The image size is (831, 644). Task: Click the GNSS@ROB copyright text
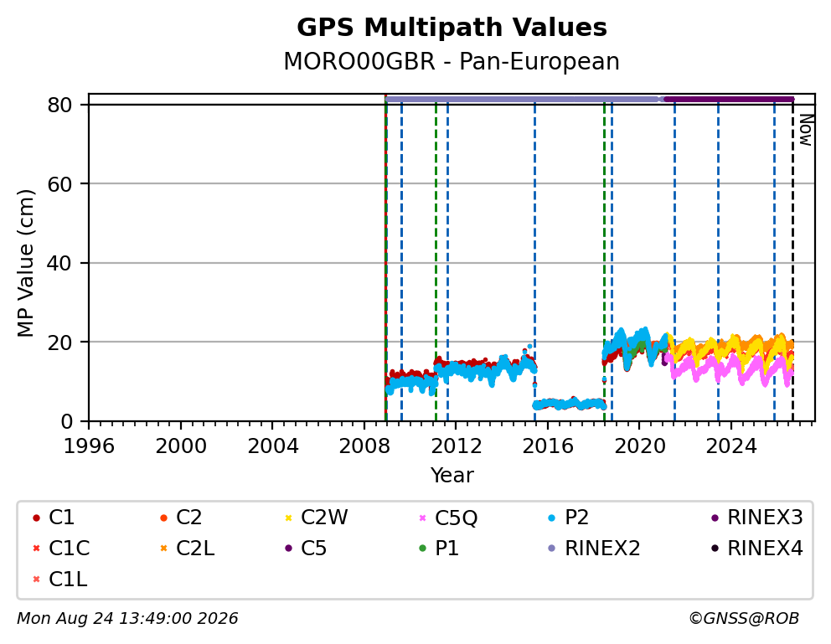pyautogui.click(x=744, y=618)
